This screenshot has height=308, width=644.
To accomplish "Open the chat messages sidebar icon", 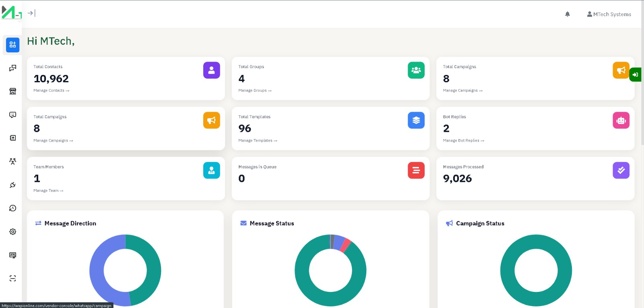I will coord(12,68).
